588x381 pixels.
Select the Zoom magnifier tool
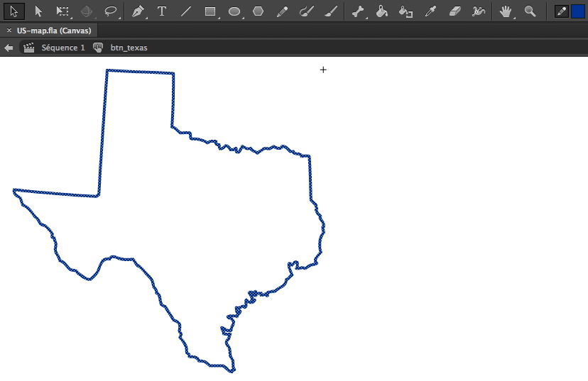pyautogui.click(x=530, y=11)
